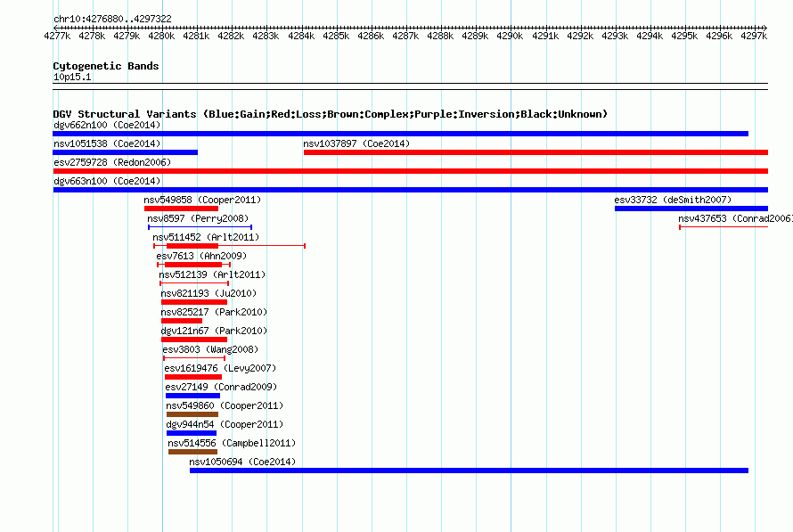
Task: Click the esv33732 (deSmith2007) label
Action: click(x=673, y=200)
